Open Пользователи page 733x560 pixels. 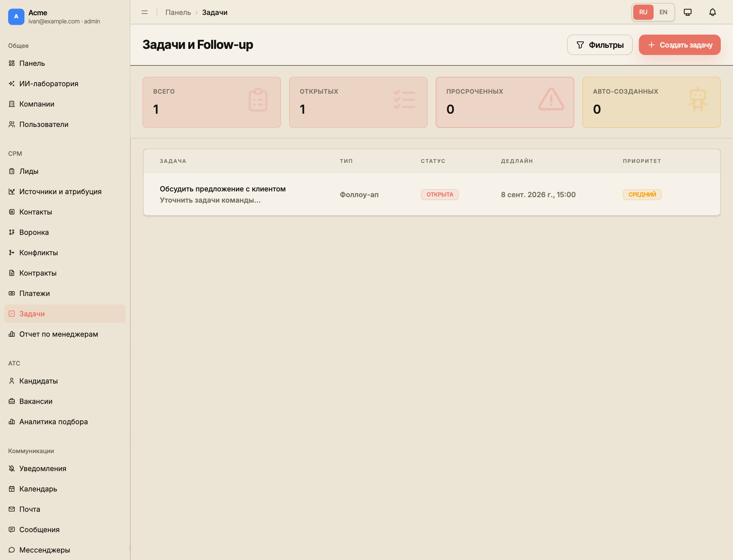(x=65, y=124)
